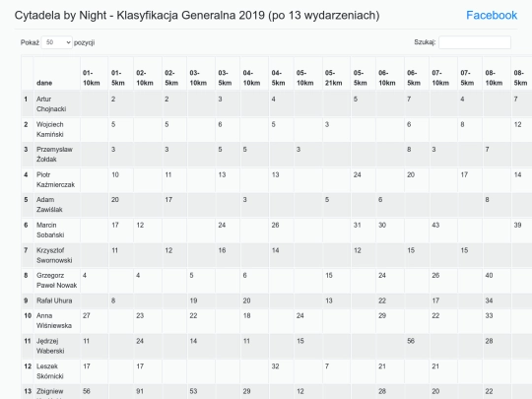This screenshot has width=532, height=399.
Task: Open the Facebook link
Action: 492,15
